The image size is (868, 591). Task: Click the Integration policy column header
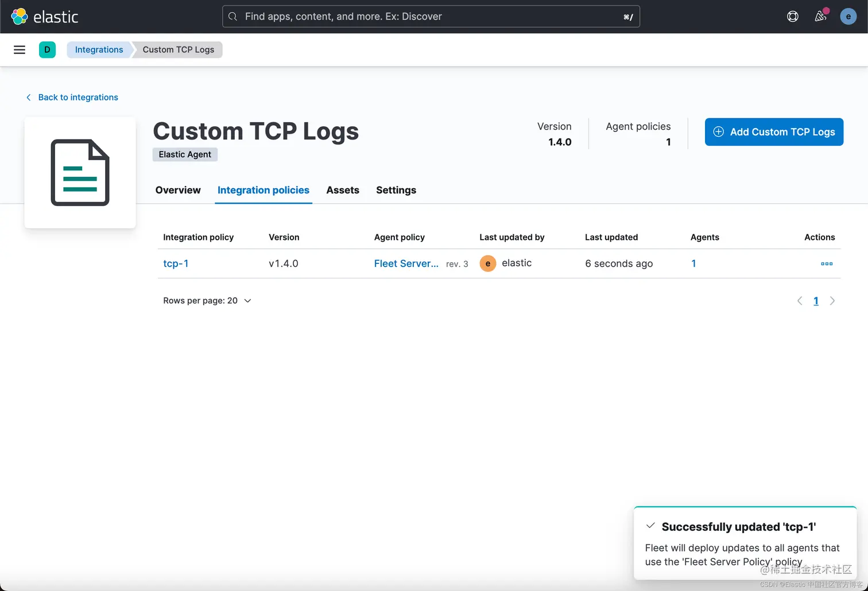coord(198,237)
